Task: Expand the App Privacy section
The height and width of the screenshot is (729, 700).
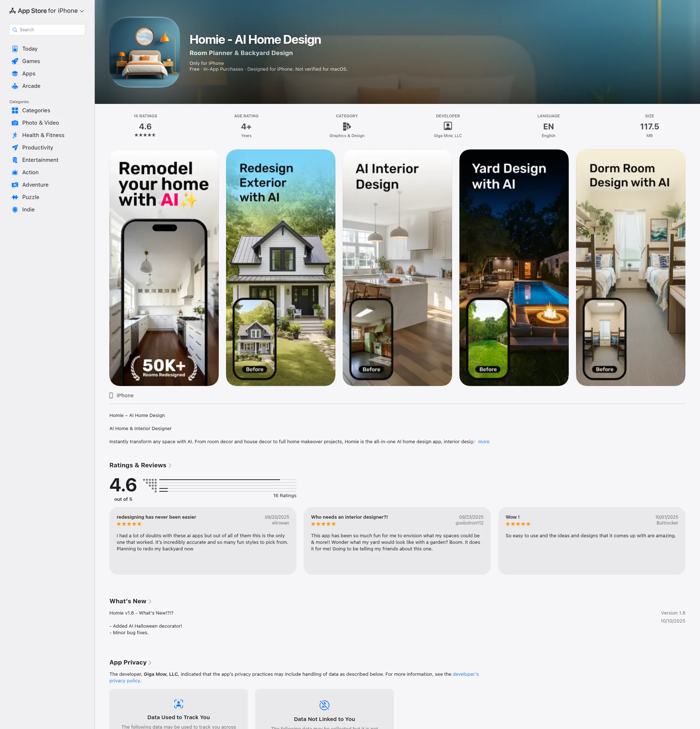Action: pos(130,662)
